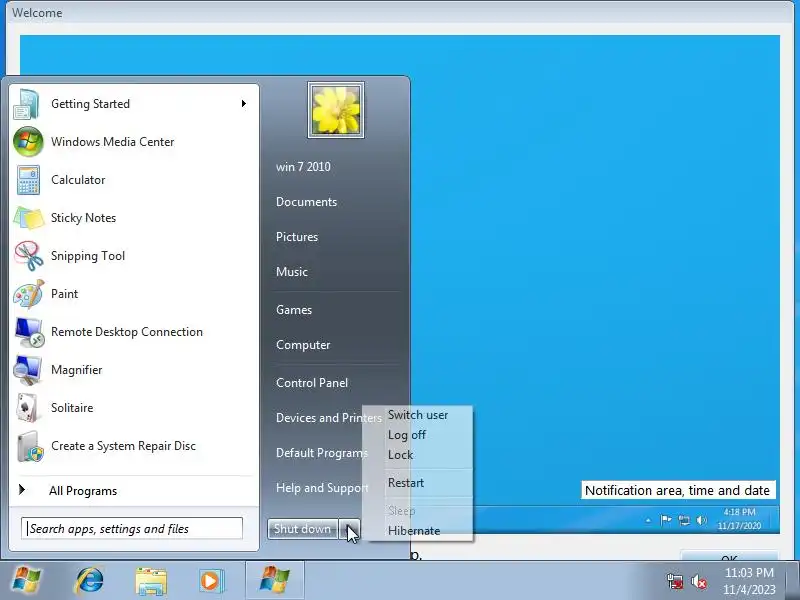Click the arrow next to Shut down
Viewport: 800px width, 600px height.
350,529
